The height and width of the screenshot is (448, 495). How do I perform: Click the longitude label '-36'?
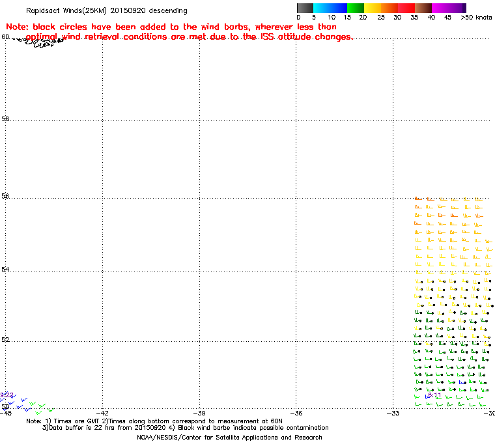[x=296, y=413]
